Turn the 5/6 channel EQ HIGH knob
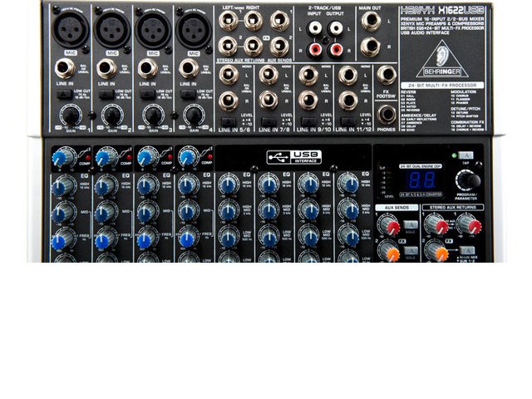This screenshot has height=399, width=532. [x=229, y=185]
